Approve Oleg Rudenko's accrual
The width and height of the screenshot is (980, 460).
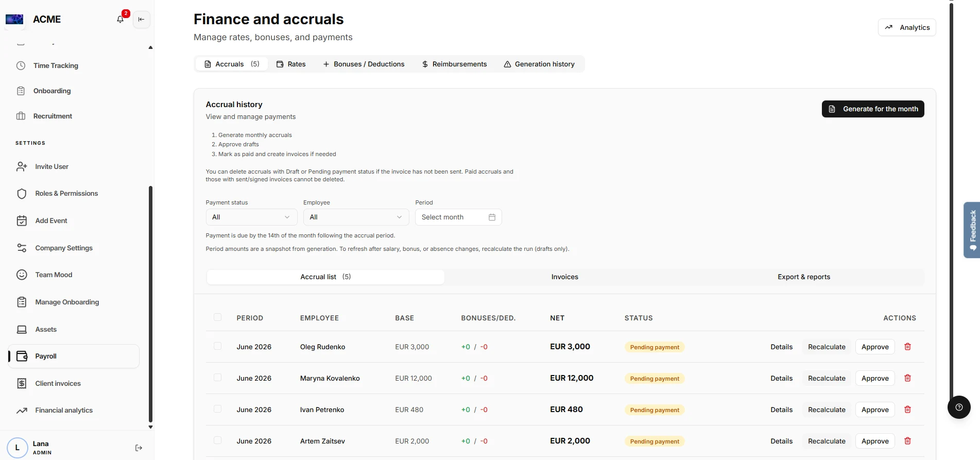click(x=875, y=347)
